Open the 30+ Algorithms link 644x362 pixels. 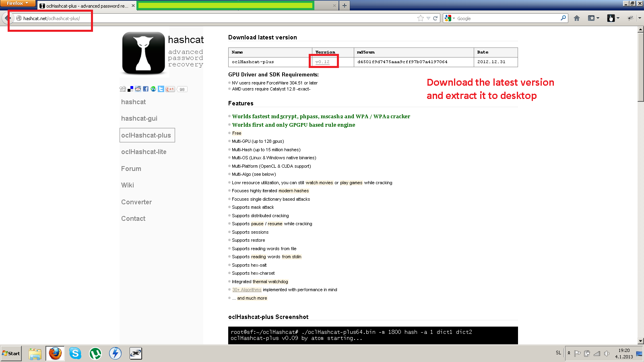247,290
